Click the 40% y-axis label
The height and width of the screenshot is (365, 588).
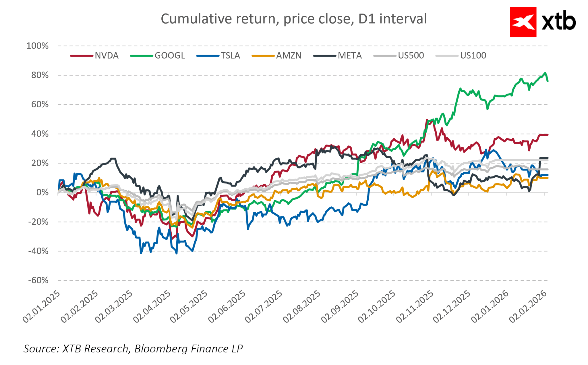(40, 134)
